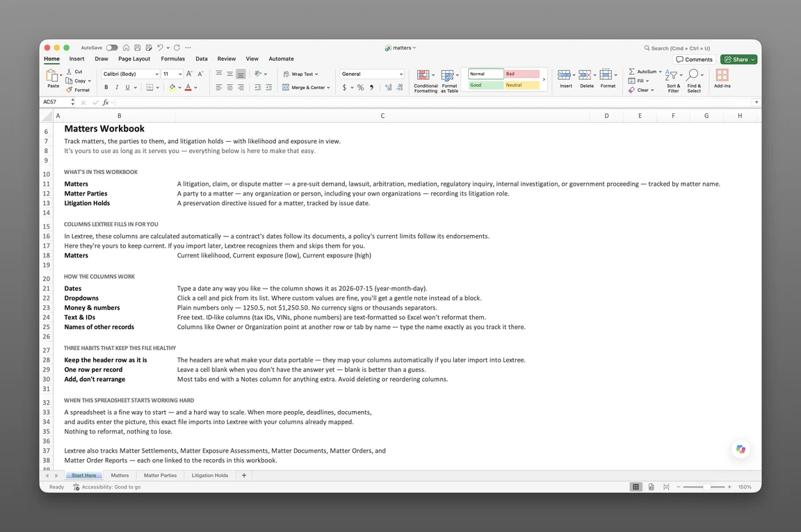Apply the Good cell style swatch
The height and width of the screenshot is (532, 801).
(x=486, y=86)
